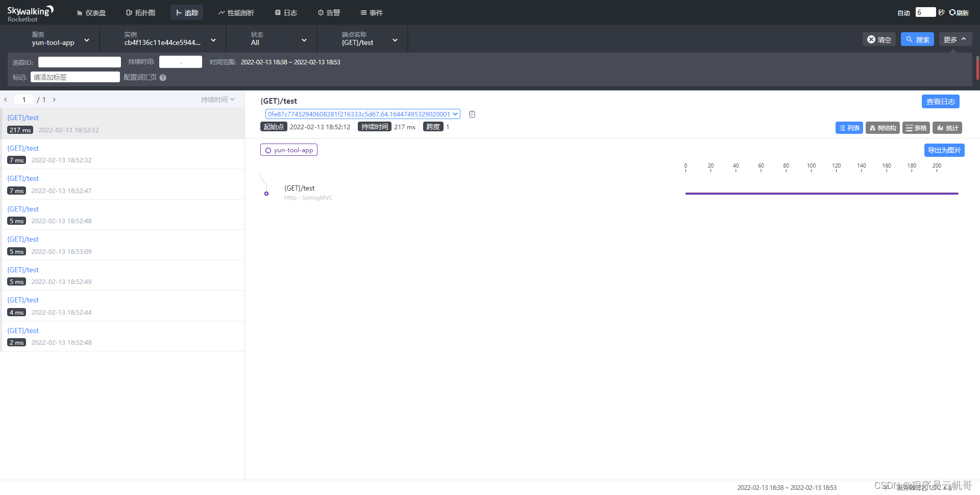980x495 pixels.
Task: Focus the 请添加标签 tag input
Action: [x=75, y=77]
